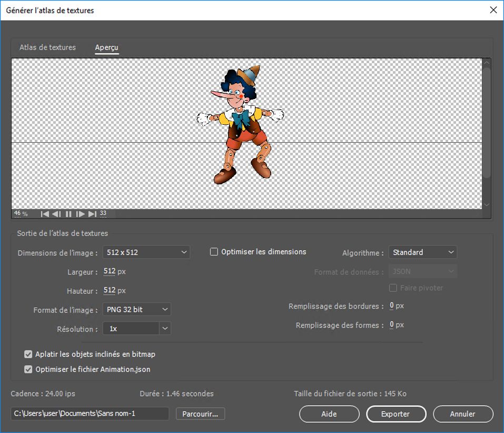Switch to Atlas de textures tab
The image size is (504, 433).
coord(47,47)
